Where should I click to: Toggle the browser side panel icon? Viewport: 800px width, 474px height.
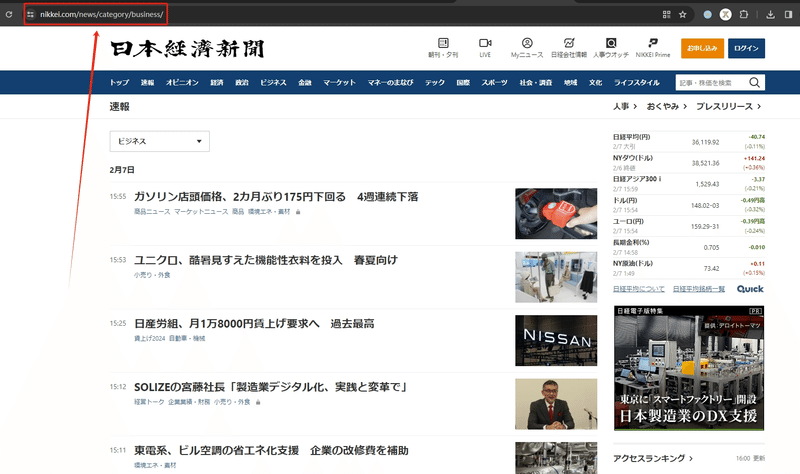[788, 14]
